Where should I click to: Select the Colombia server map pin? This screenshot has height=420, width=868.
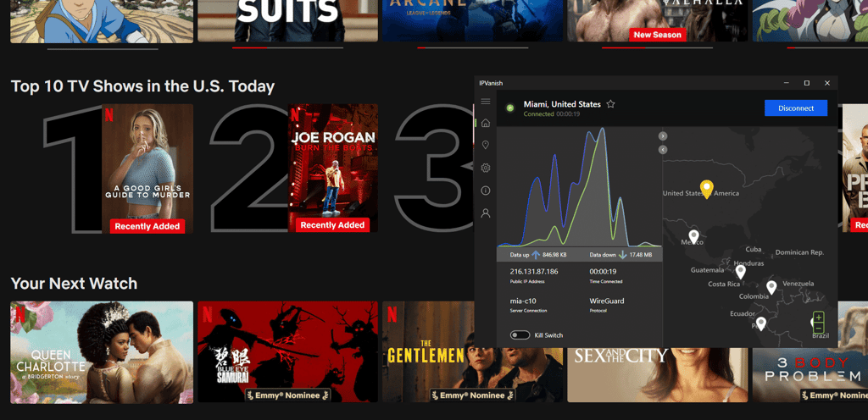click(x=771, y=287)
